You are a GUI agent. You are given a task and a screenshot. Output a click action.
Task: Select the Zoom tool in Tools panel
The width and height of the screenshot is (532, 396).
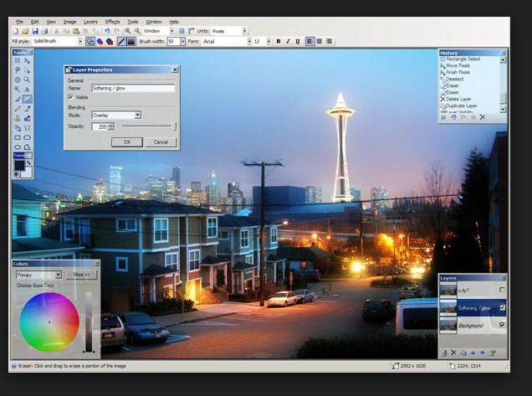(27, 80)
